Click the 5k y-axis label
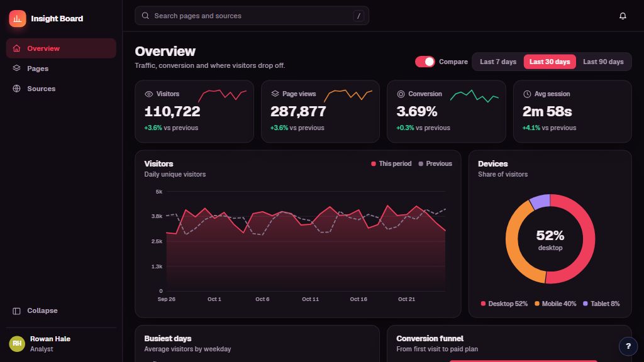 tap(159, 192)
